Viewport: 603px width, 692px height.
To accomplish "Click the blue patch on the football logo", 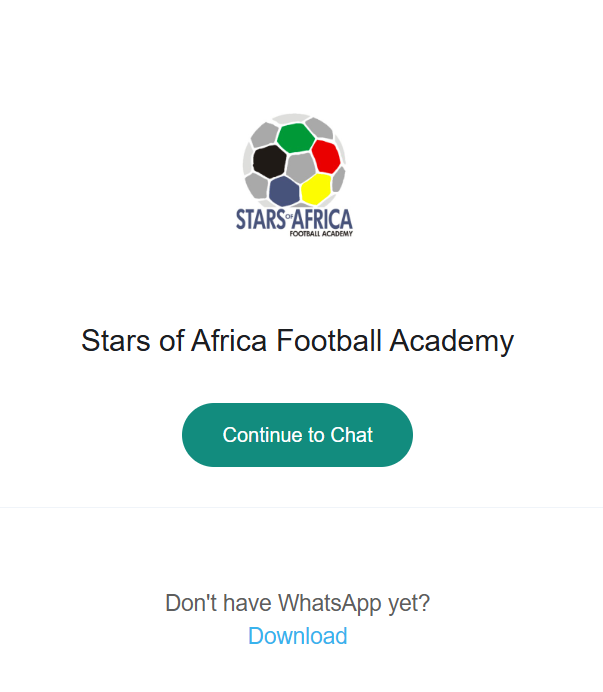I will coord(284,191).
